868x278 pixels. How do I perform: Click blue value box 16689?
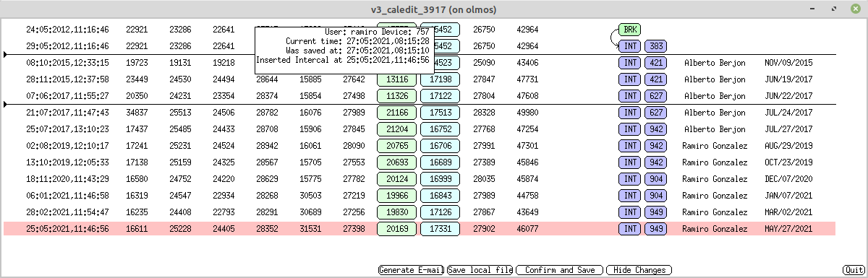coord(441,162)
